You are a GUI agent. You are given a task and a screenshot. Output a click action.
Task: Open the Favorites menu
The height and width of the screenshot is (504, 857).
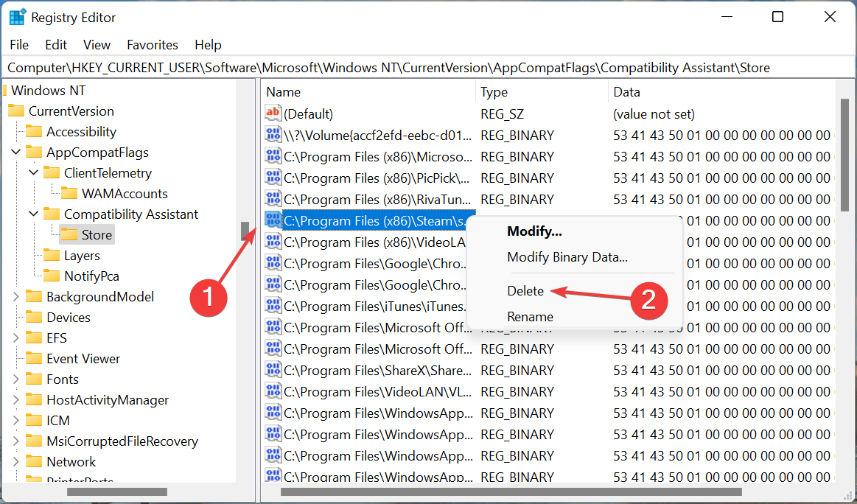tap(153, 45)
